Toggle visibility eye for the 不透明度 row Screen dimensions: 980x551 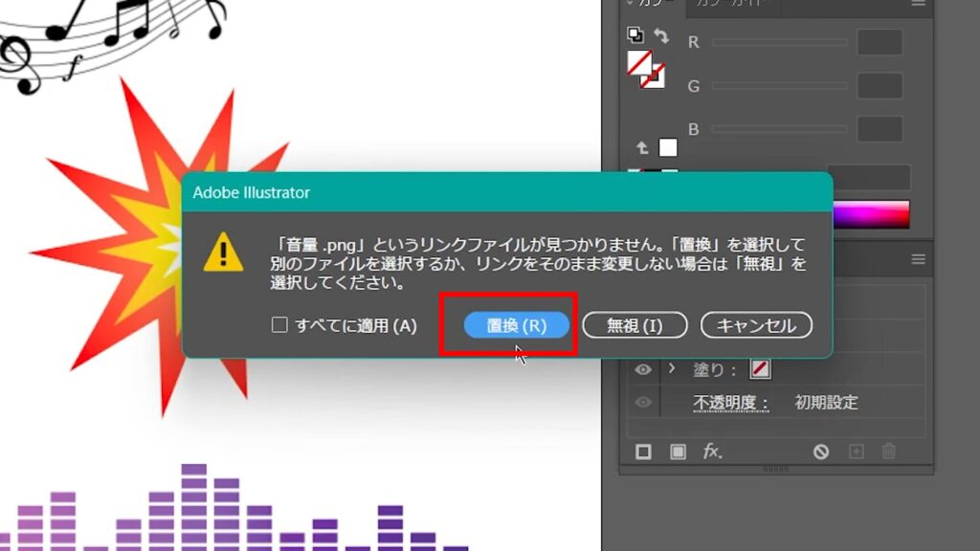(x=643, y=403)
